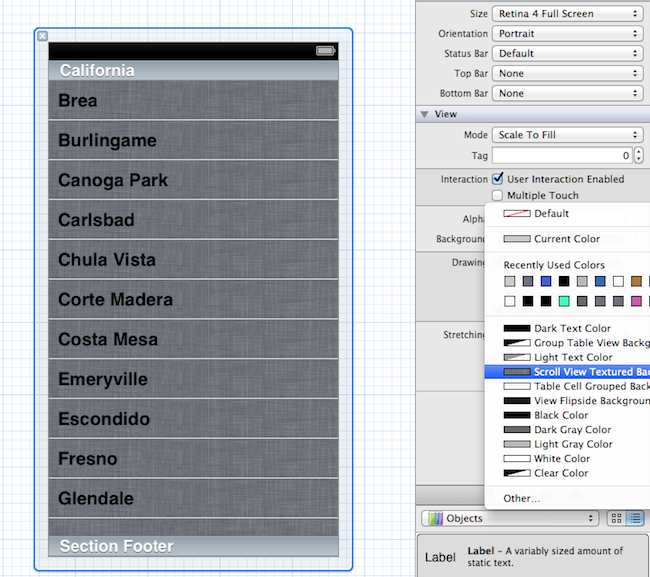Uncheck User Interaction Enabled checkbox
Viewport: 650px width, 577px height.
coord(497,179)
